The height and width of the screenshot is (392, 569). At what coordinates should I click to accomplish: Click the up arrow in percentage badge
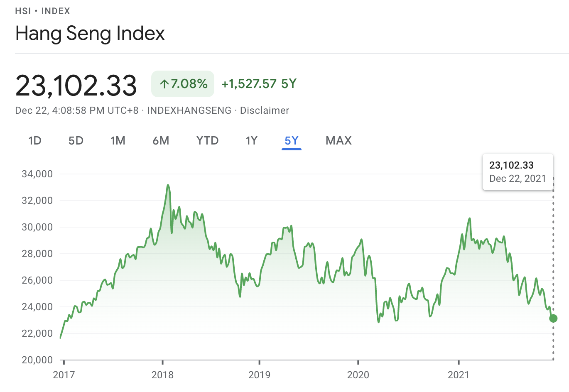[x=164, y=84]
